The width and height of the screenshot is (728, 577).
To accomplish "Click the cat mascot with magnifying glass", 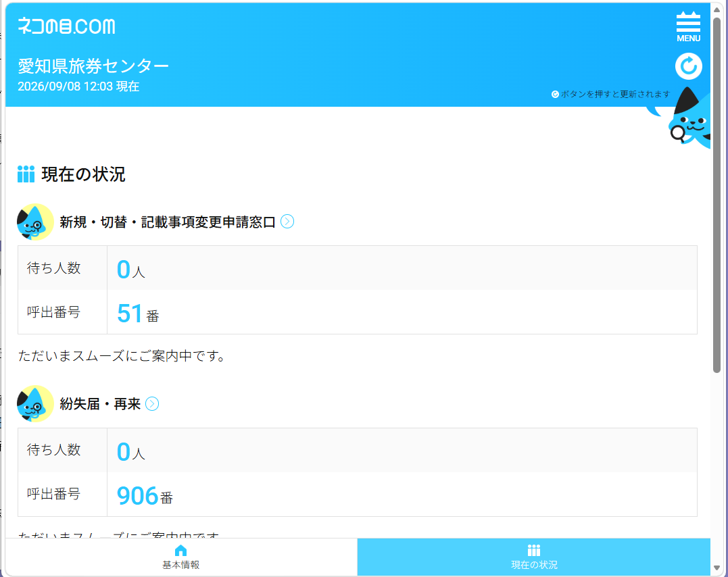I will 689,120.
